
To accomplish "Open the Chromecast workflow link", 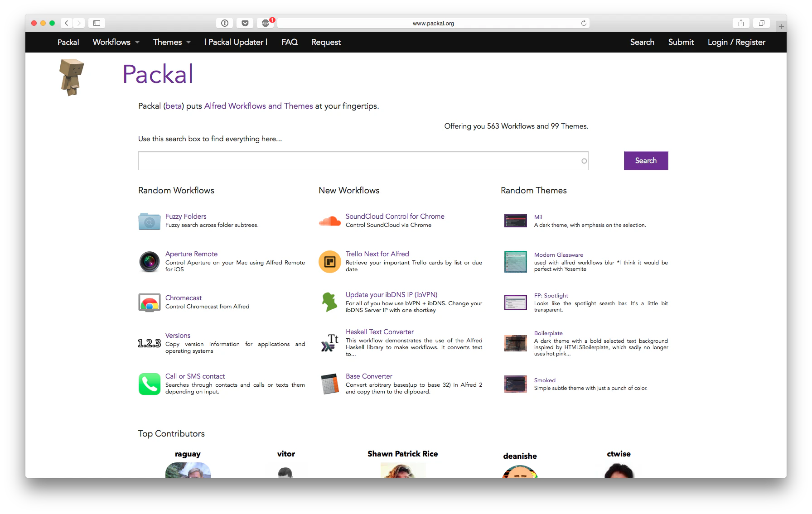I will (184, 298).
